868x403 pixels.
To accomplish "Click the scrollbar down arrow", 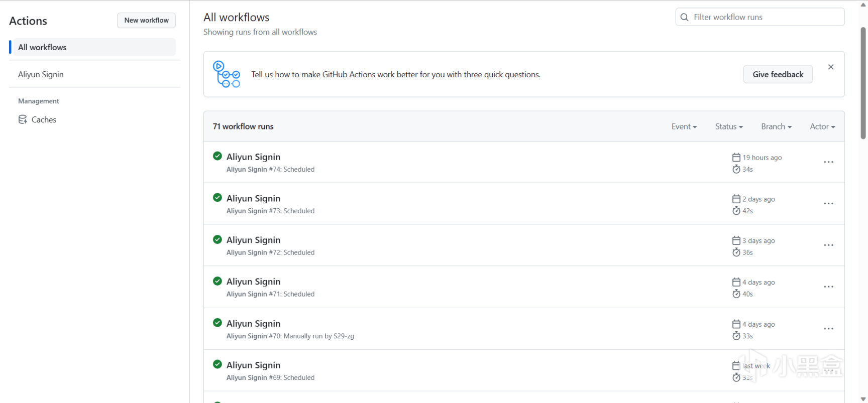I will pyautogui.click(x=863, y=399).
